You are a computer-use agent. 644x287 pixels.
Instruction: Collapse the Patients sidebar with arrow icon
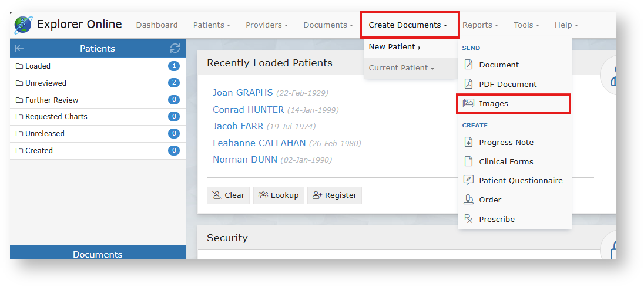(19, 48)
